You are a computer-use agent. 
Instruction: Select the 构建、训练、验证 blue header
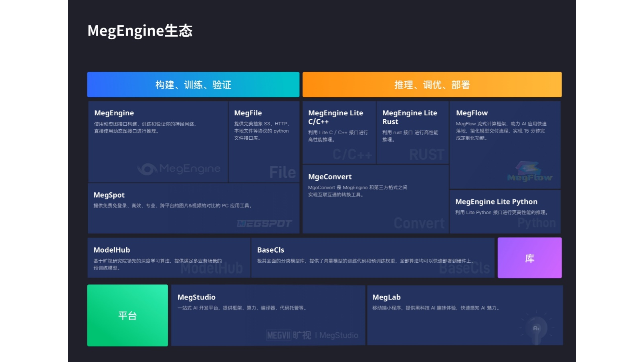click(x=193, y=84)
